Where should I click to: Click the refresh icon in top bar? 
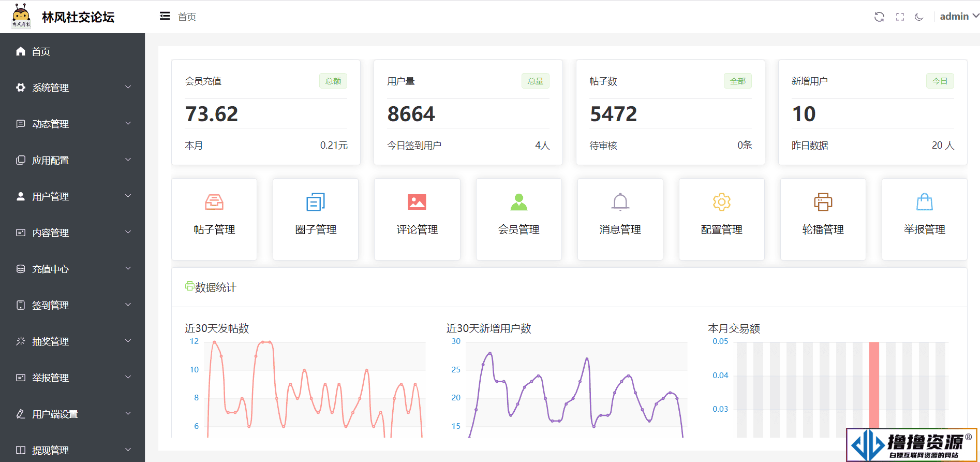coord(879,17)
